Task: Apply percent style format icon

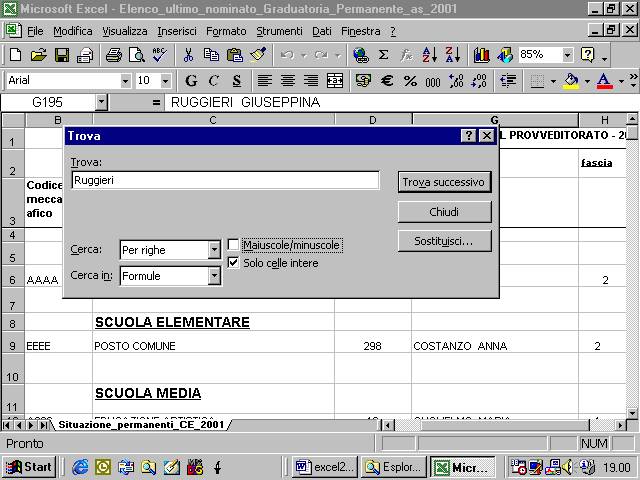Action: tap(410, 81)
